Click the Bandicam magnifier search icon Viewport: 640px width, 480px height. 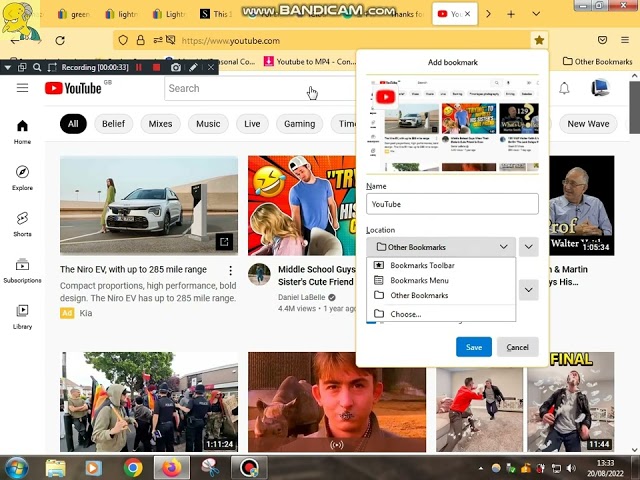(x=37, y=67)
